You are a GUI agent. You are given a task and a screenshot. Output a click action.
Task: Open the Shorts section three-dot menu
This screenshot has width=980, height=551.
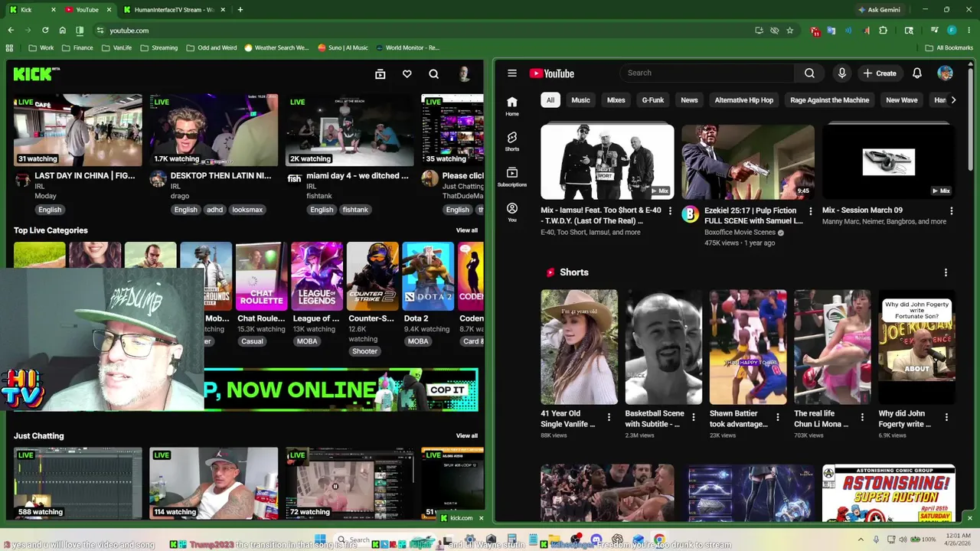(x=946, y=272)
